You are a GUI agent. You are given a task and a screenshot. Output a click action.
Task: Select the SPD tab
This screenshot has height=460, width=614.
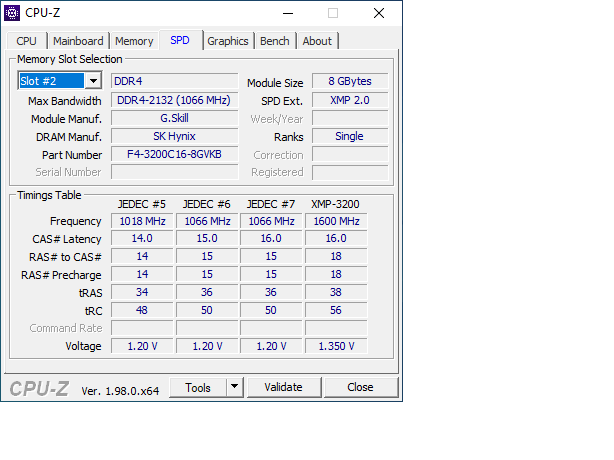[180, 40]
